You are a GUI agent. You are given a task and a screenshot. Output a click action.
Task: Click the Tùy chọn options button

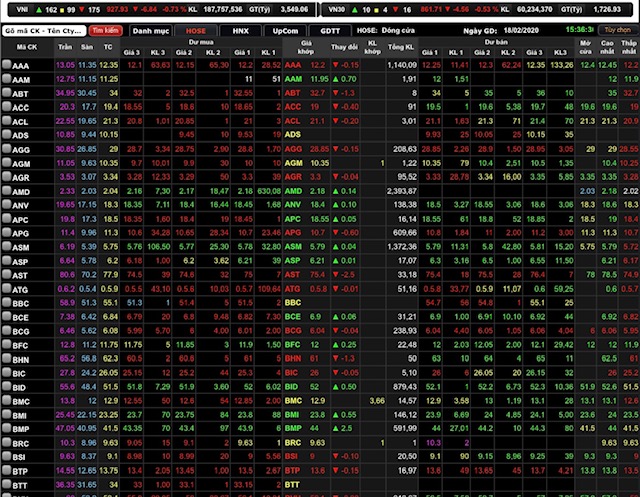click(618, 30)
